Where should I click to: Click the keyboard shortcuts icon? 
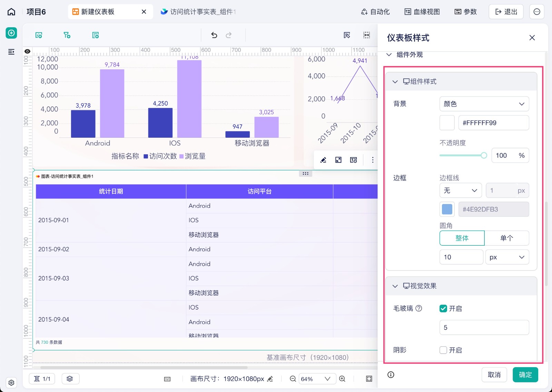pos(167,379)
